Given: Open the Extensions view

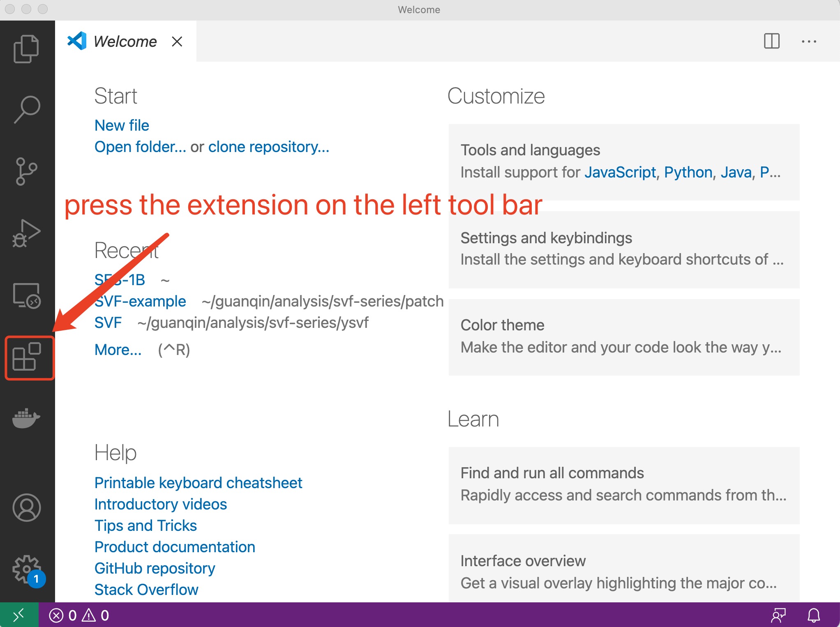Looking at the screenshot, I should click(x=27, y=357).
